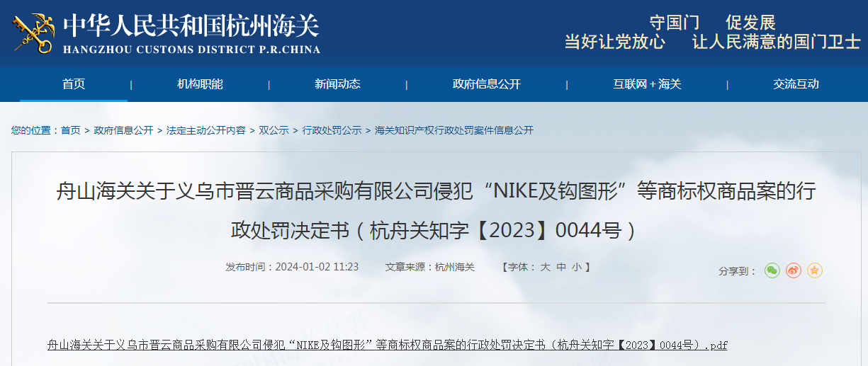Open the 机构职能 navigation tab
Viewport: 868px width, 366px height.
click(x=200, y=84)
